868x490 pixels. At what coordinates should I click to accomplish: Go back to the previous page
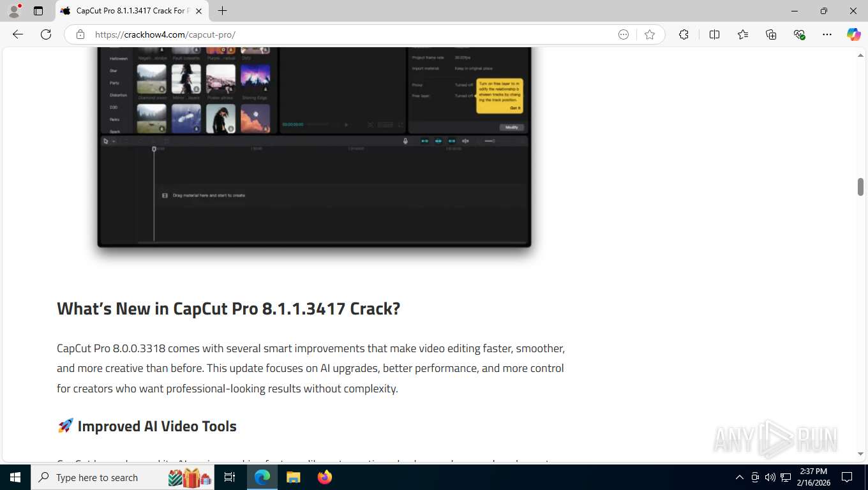click(x=18, y=34)
